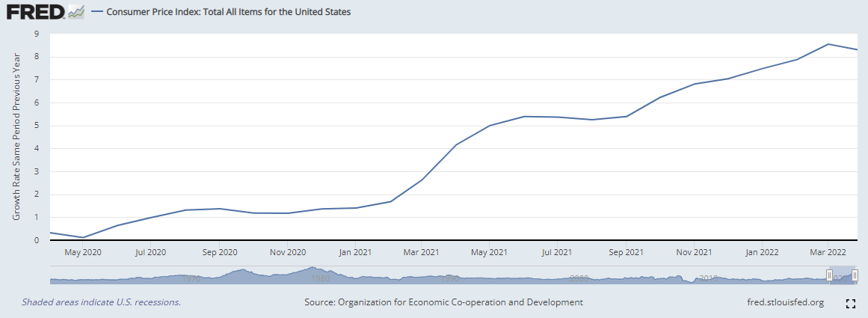The image size is (868, 318).
Task: Click the navigator timeline near 1980
Action: pos(321,278)
